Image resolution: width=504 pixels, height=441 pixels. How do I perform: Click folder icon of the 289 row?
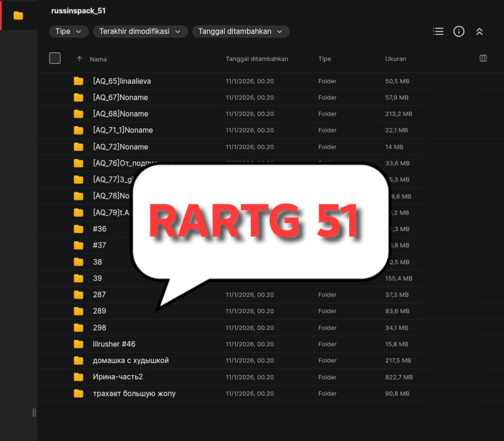(78, 311)
